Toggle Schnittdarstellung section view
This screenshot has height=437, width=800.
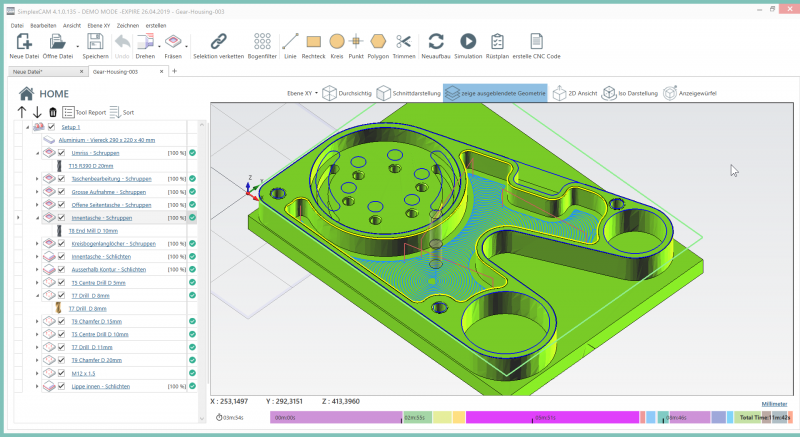(408, 93)
